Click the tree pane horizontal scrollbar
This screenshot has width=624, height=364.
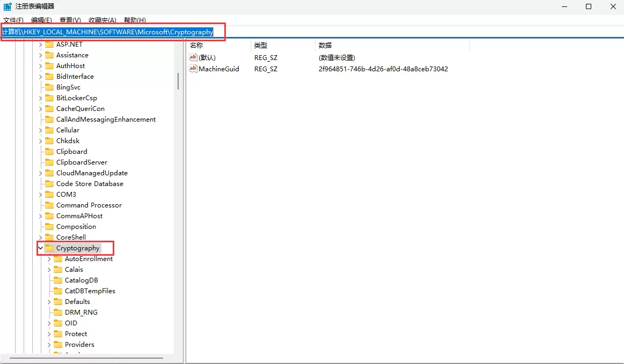point(86,358)
